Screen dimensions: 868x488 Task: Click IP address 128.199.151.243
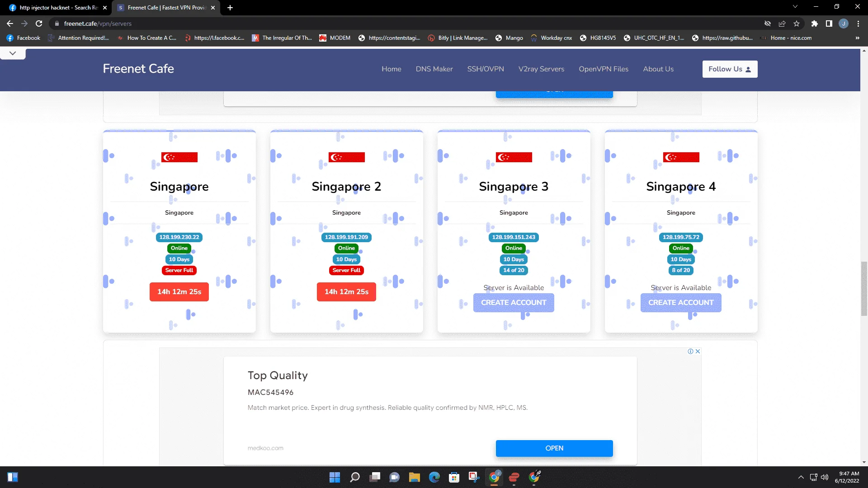[x=514, y=237]
